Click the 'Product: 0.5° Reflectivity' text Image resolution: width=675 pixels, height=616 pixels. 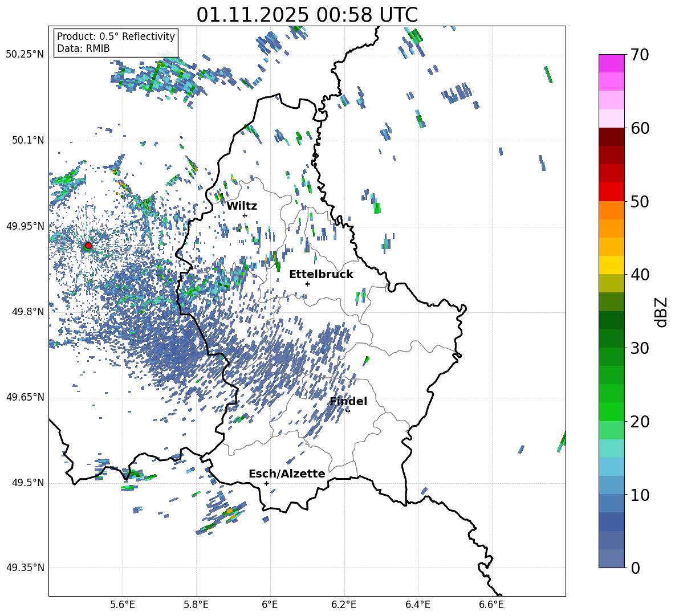(116, 36)
